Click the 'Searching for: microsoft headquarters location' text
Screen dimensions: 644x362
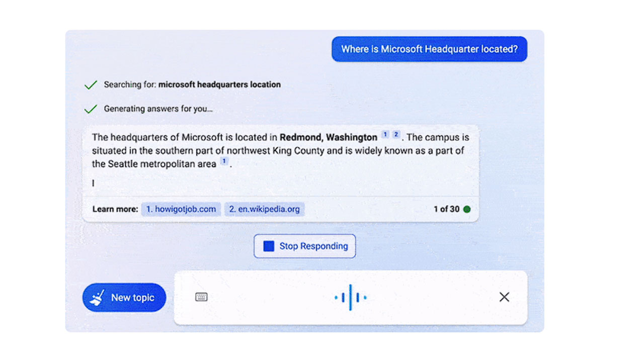tap(192, 84)
